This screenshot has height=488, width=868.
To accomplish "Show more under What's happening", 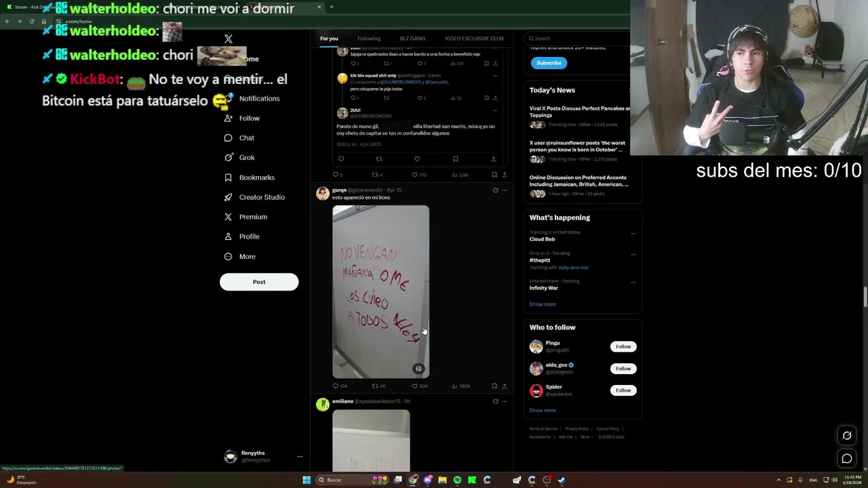I will tap(542, 304).
